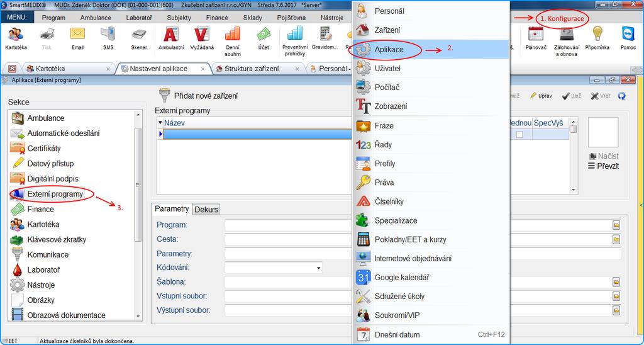Open Google kalendář menu item
This screenshot has height=345, width=644.
tap(431, 277)
